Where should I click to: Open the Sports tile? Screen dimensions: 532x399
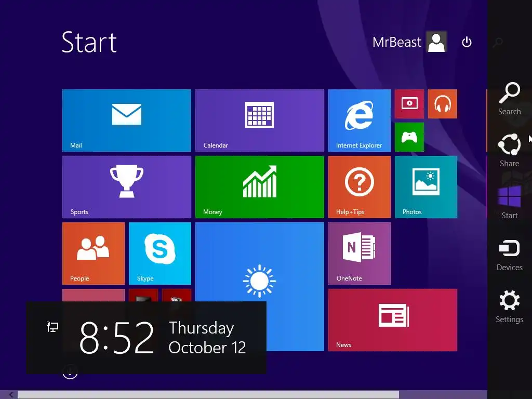pos(127,187)
